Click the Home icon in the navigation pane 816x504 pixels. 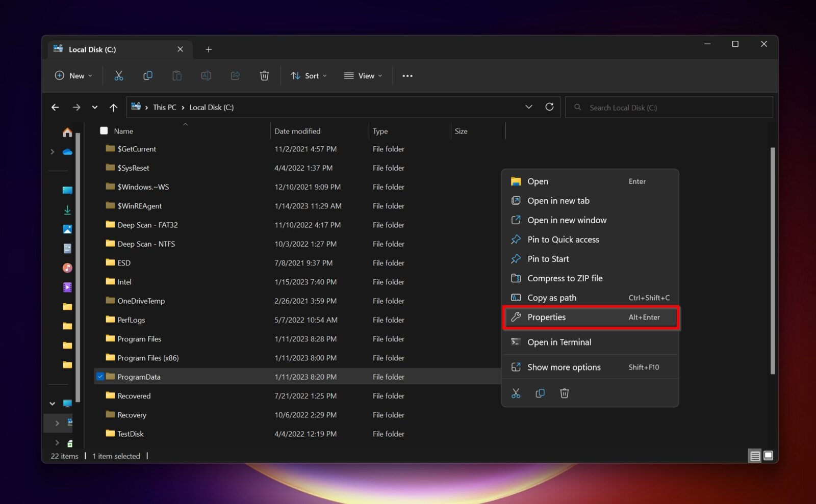click(x=67, y=132)
